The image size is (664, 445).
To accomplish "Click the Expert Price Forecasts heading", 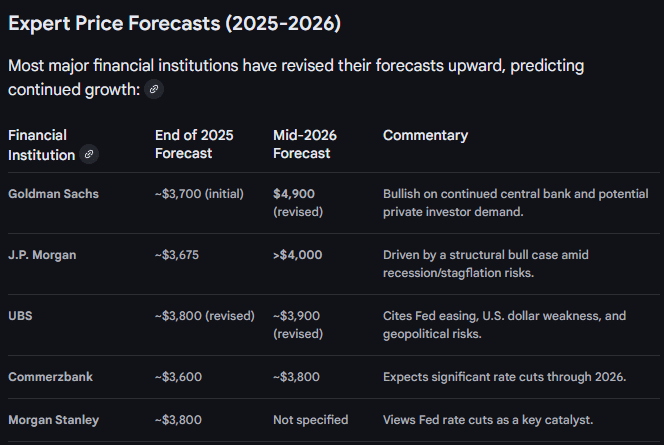I will point(176,24).
